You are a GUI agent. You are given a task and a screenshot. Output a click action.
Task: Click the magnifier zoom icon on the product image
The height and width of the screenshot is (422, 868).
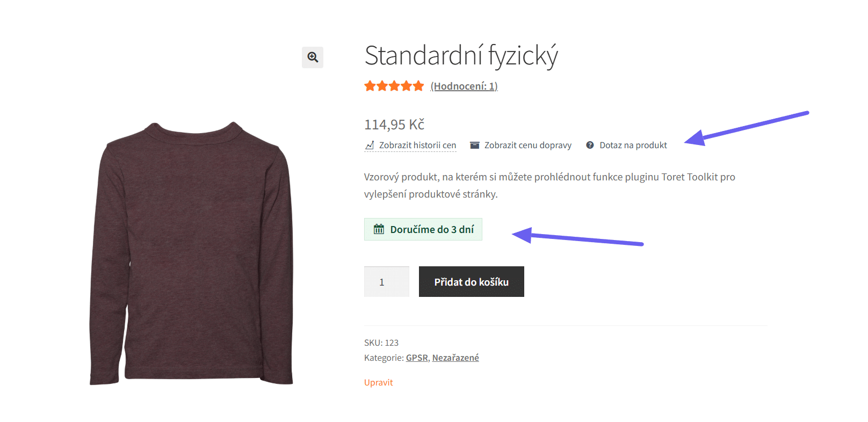point(313,57)
